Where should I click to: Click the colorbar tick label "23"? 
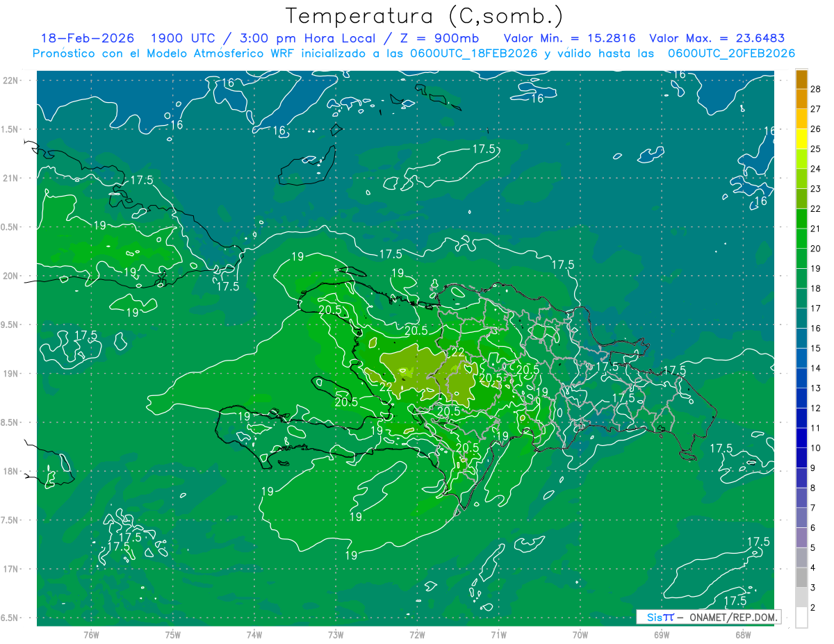click(816, 189)
